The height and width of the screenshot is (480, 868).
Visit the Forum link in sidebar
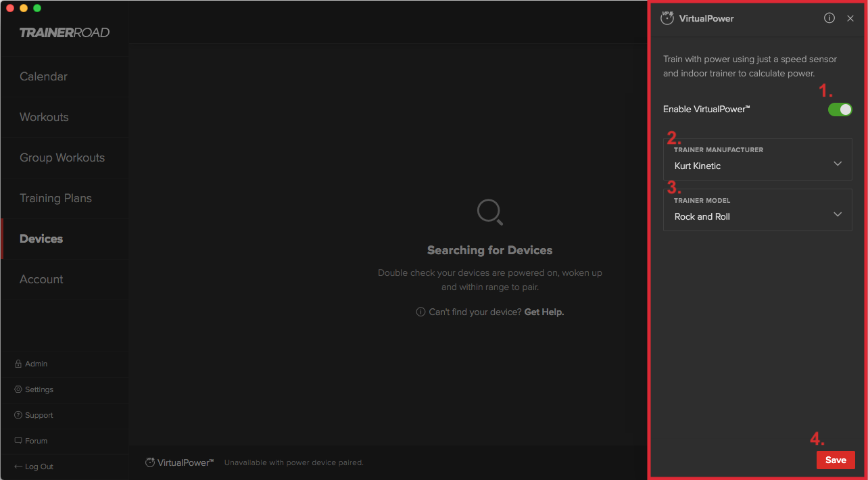click(36, 441)
